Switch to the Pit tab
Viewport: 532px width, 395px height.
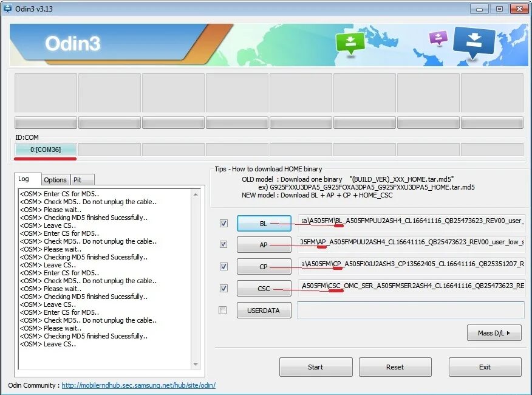click(82, 180)
